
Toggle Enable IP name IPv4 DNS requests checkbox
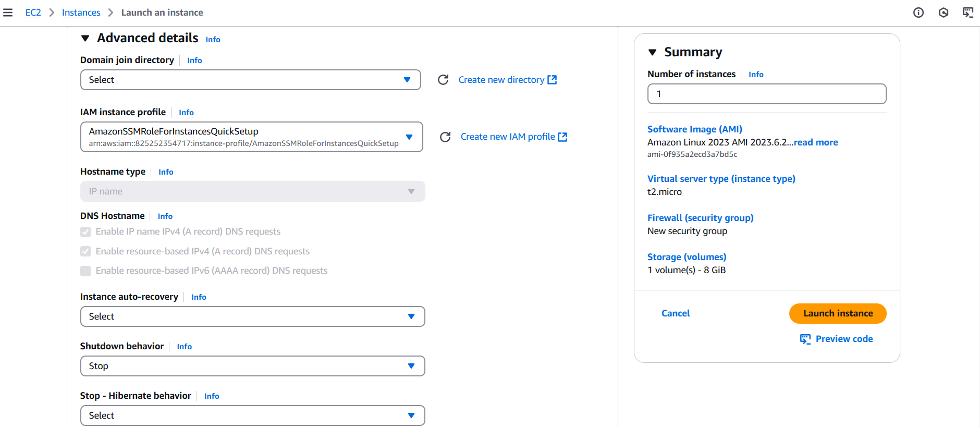pos(85,232)
